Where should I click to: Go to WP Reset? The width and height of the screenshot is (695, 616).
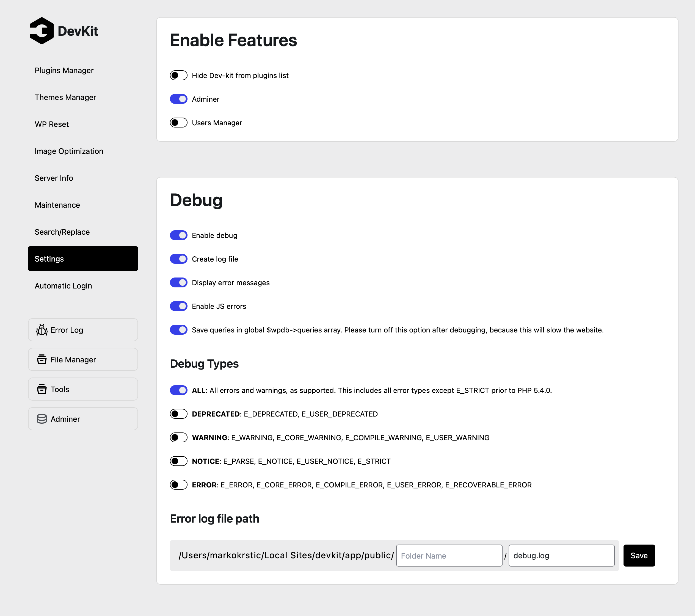click(83, 124)
